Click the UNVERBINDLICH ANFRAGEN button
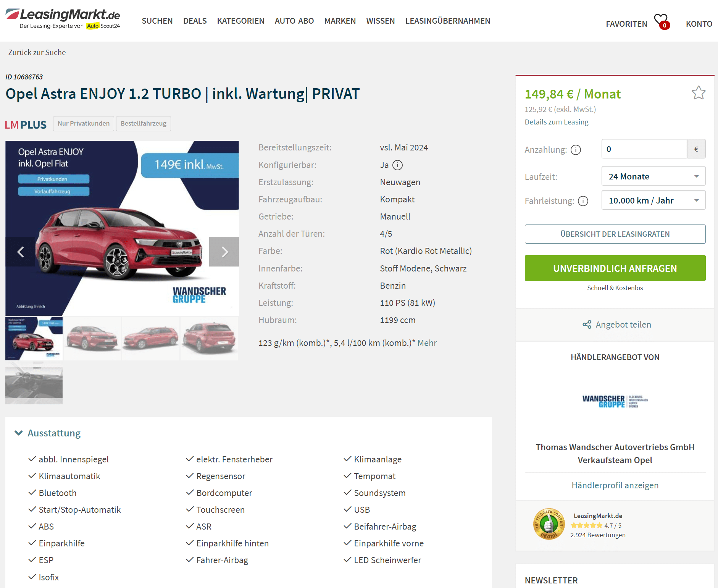The image size is (718, 588). (x=615, y=268)
